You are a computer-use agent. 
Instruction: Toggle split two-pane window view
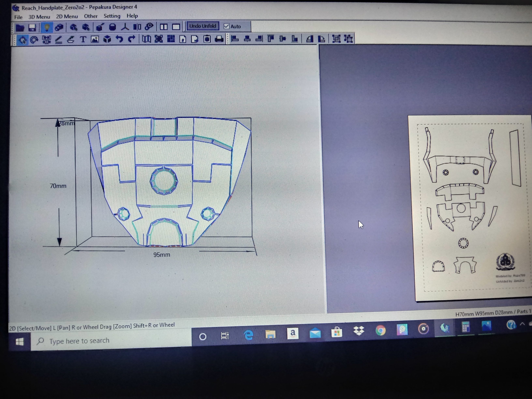tap(163, 27)
